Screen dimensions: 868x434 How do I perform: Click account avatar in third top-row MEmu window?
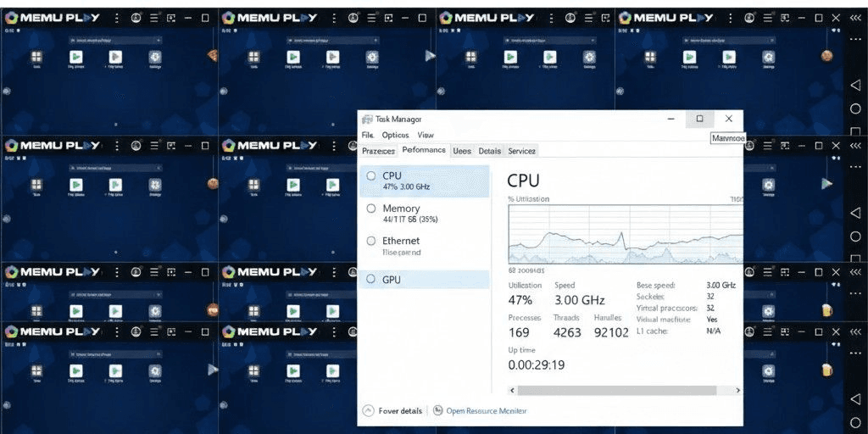pyautogui.click(x=570, y=18)
